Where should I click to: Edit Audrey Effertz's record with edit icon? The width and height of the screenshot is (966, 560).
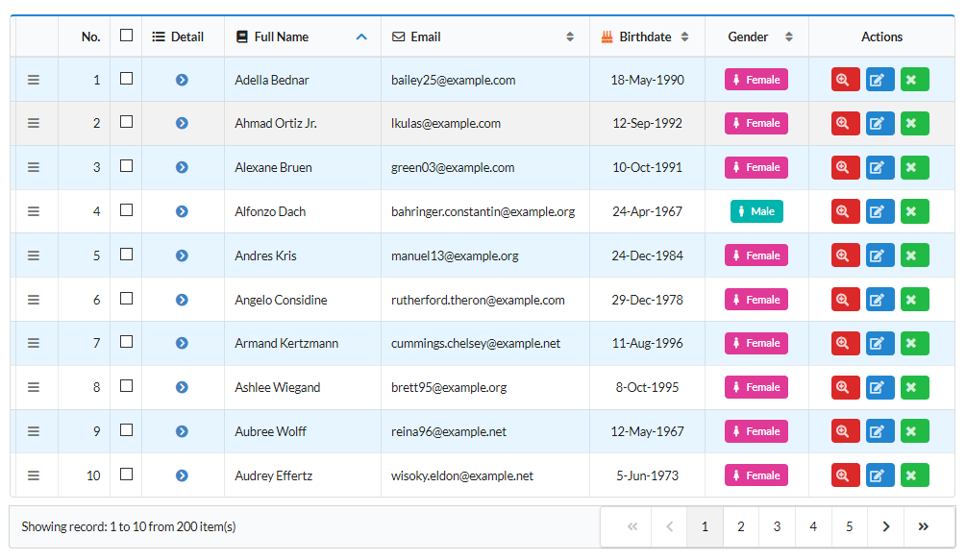[x=879, y=475]
